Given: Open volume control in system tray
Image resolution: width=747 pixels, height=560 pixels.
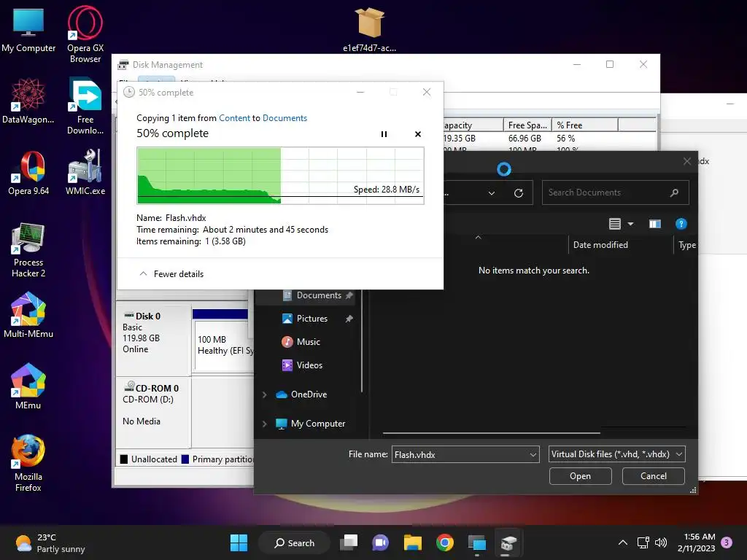Looking at the screenshot, I should pyautogui.click(x=661, y=542).
